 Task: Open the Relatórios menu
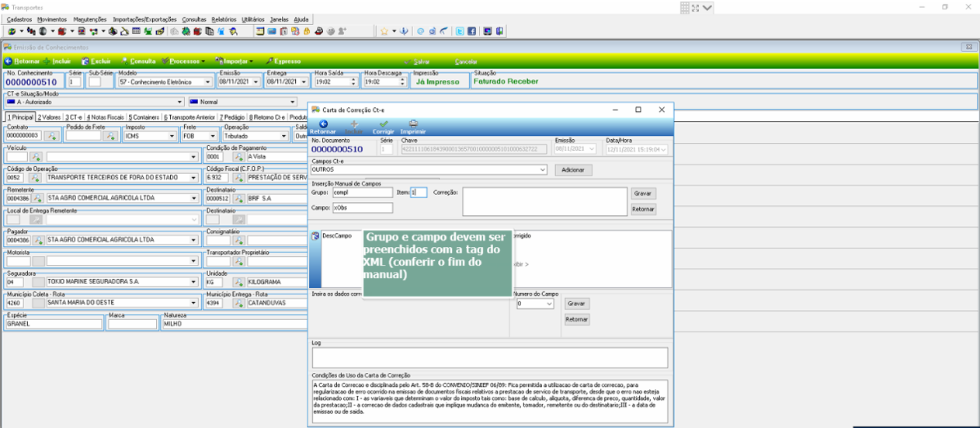pos(224,19)
